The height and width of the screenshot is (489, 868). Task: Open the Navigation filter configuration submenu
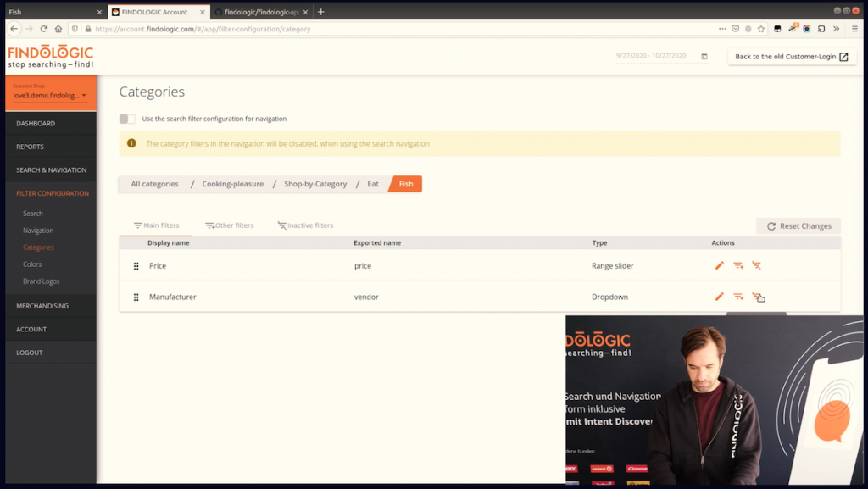[x=38, y=231]
